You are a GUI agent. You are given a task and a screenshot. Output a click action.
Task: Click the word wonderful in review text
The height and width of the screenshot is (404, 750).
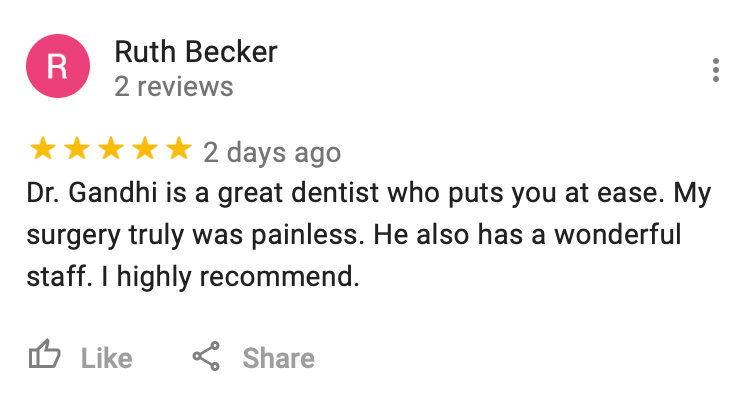618,234
